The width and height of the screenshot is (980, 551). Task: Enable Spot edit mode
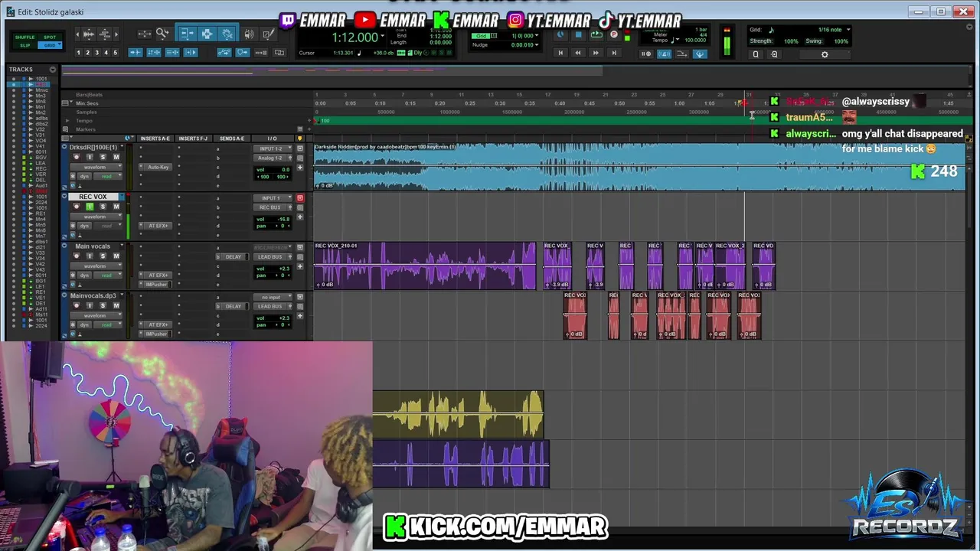click(50, 37)
